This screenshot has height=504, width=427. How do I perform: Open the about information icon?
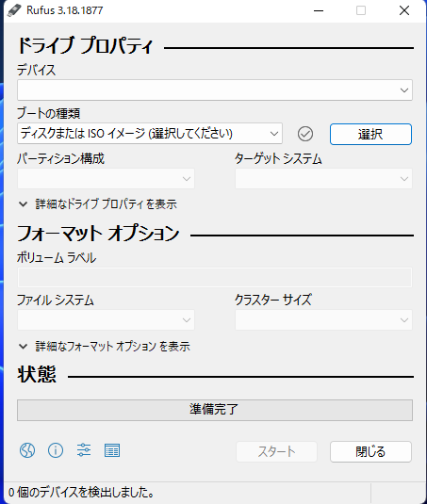pos(56,450)
